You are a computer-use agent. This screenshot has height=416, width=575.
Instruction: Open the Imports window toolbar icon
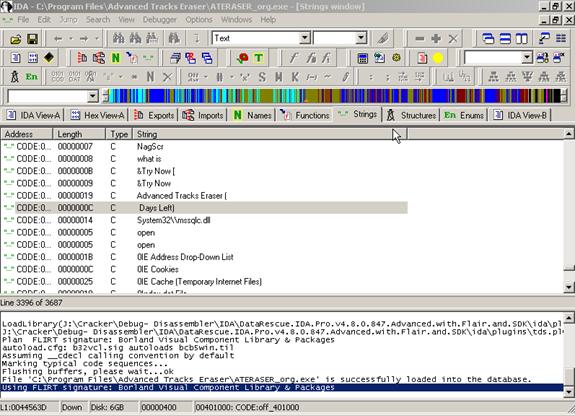click(x=99, y=58)
